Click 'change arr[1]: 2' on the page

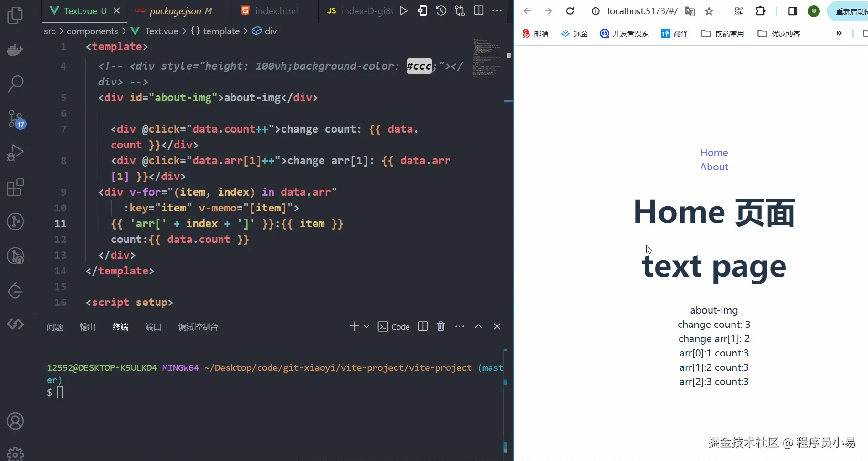[x=714, y=339]
